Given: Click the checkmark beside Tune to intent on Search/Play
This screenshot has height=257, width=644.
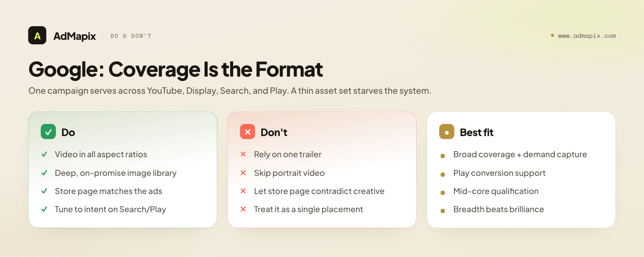Looking at the screenshot, I should tap(44, 209).
